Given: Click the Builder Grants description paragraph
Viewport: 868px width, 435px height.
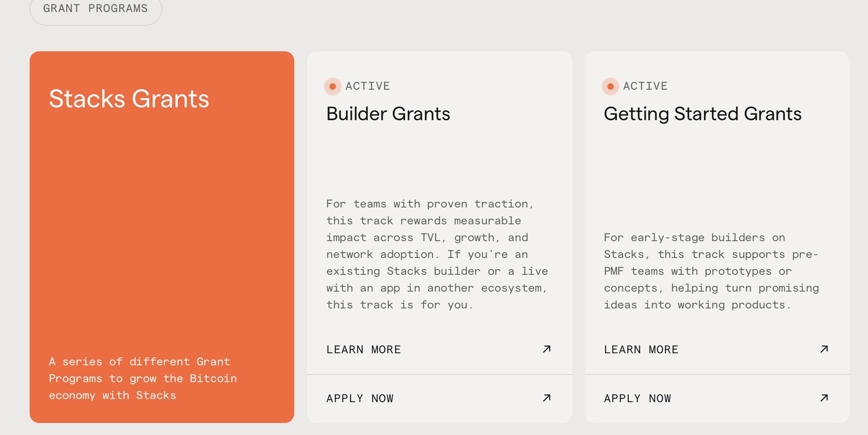Looking at the screenshot, I should coord(437,254).
